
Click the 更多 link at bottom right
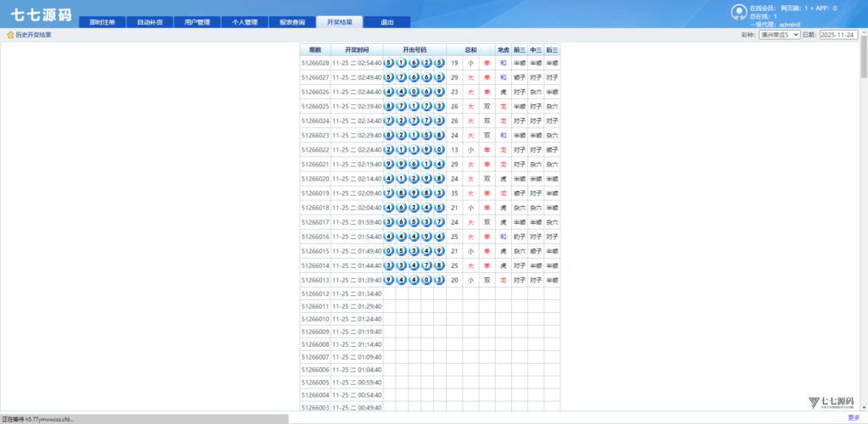[x=853, y=417]
